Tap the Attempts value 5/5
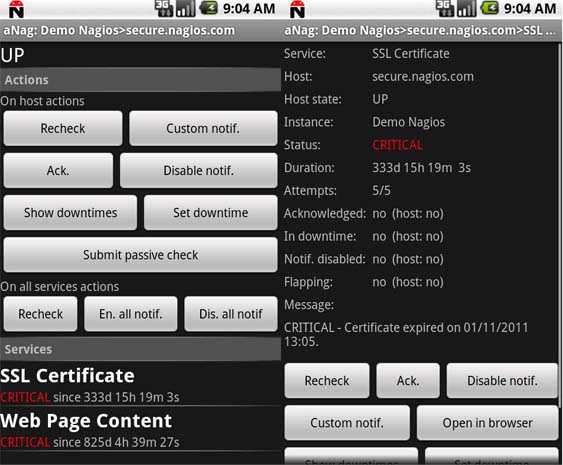The width and height of the screenshot is (563, 465). tap(381, 191)
